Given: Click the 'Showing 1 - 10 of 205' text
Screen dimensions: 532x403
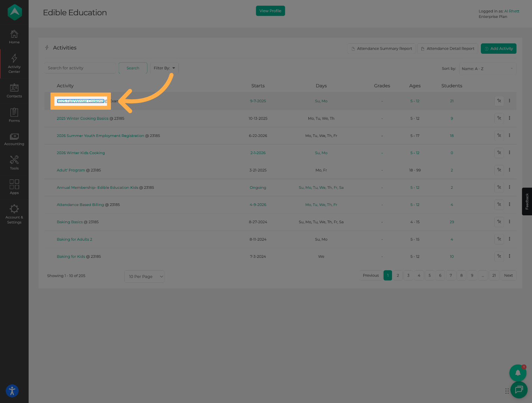Looking at the screenshot, I should click(x=66, y=276).
